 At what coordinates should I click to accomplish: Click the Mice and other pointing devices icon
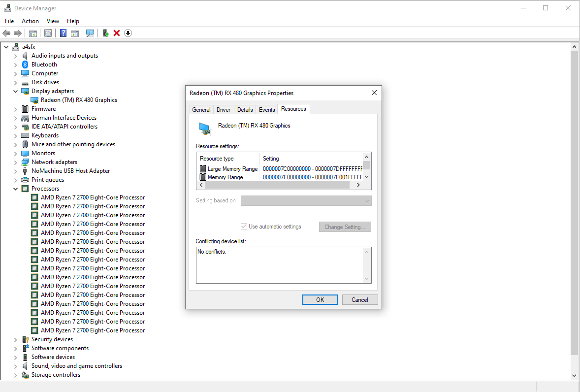pyautogui.click(x=25, y=144)
